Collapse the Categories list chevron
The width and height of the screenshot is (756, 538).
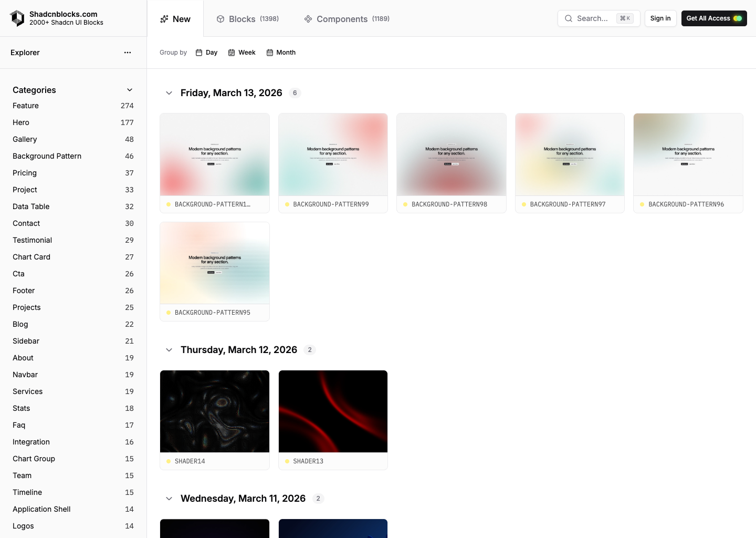130,90
